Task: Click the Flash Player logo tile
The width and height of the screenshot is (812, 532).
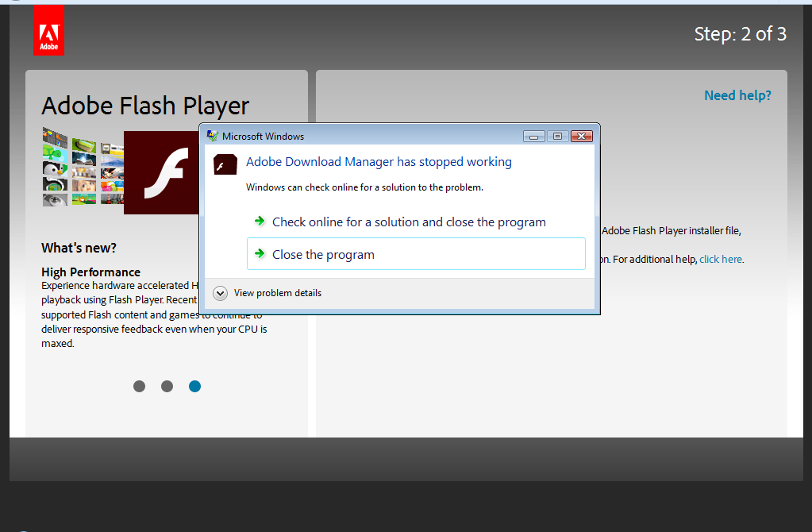Action: (x=162, y=172)
